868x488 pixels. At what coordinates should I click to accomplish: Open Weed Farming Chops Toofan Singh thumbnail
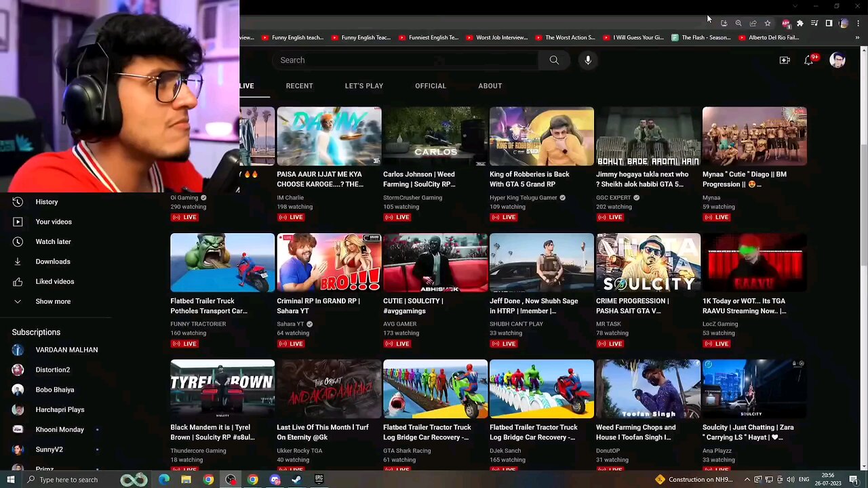pos(648,389)
